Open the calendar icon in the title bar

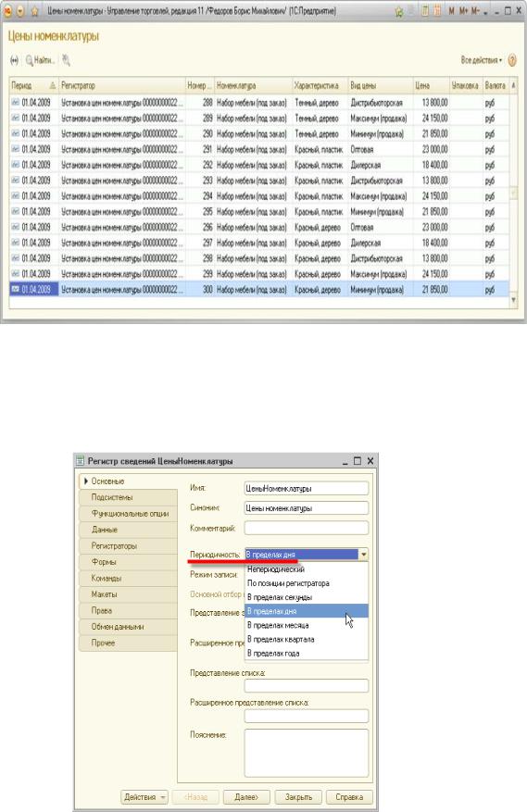pyautogui.click(x=437, y=10)
